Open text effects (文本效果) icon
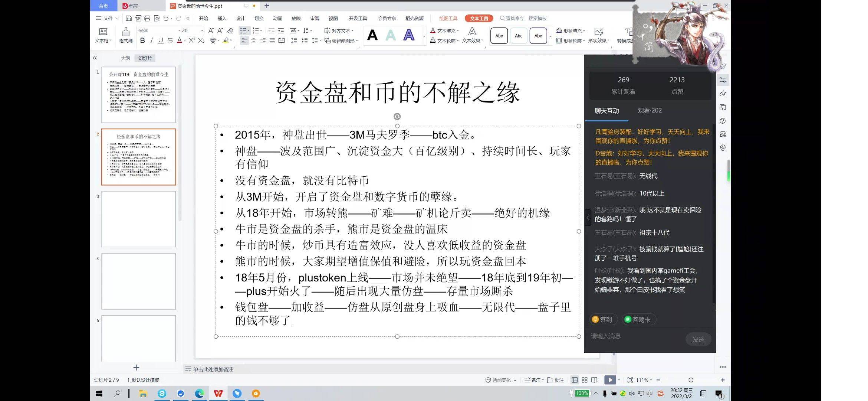 (x=472, y=35)
